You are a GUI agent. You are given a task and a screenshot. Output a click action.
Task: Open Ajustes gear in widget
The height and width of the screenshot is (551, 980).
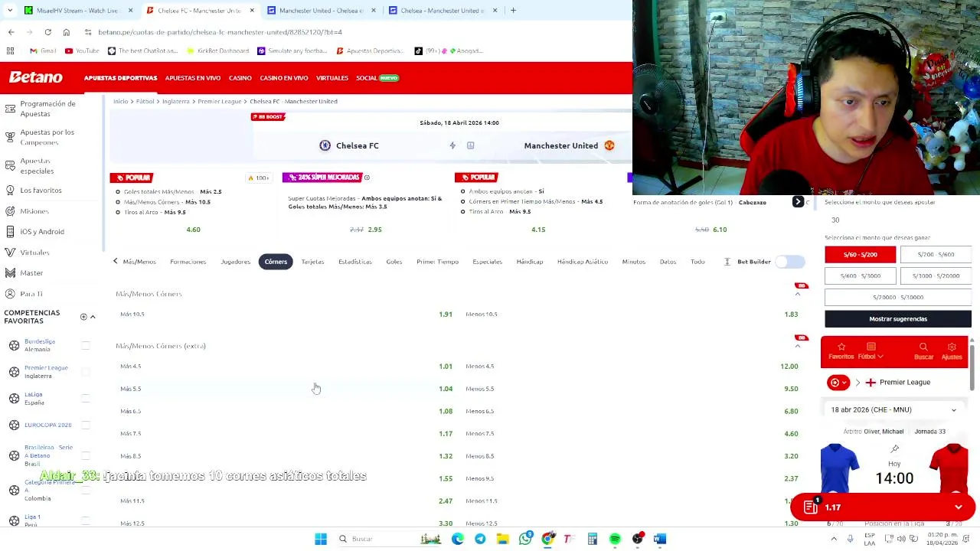click(x=952, y=351)
